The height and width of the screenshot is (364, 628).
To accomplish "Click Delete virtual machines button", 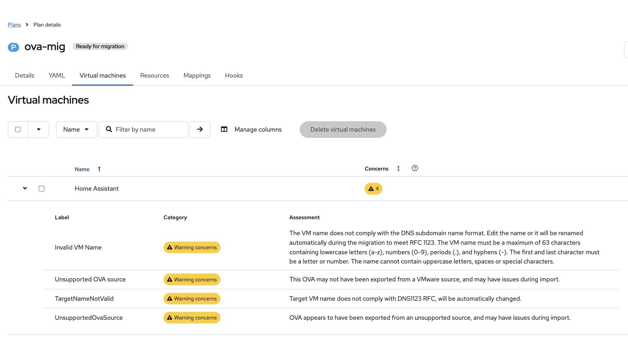I will tap(343, 129).
